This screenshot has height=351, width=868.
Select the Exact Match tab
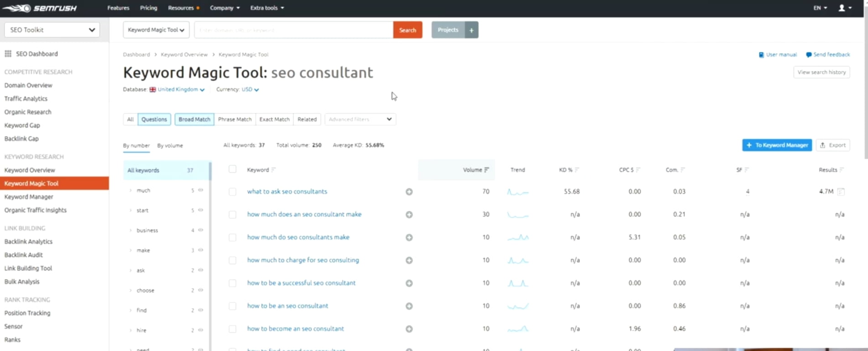[274, 119]
